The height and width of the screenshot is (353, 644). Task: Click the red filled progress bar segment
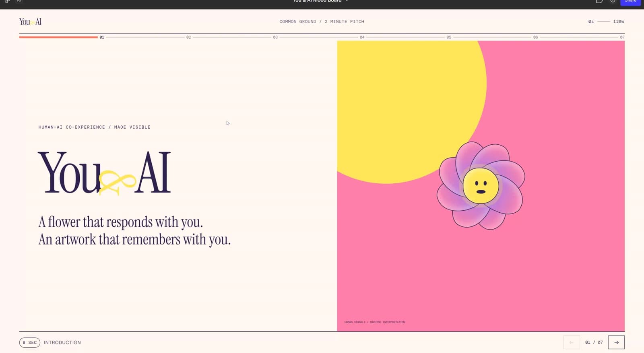click(58, 37)
